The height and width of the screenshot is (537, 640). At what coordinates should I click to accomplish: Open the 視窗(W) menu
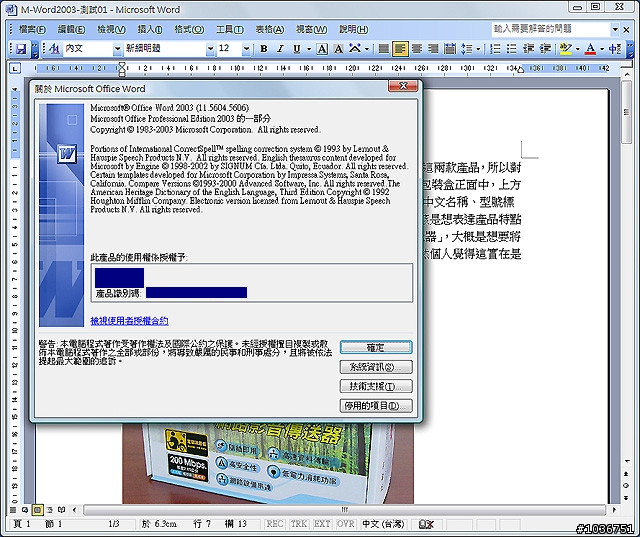(311, 30)
